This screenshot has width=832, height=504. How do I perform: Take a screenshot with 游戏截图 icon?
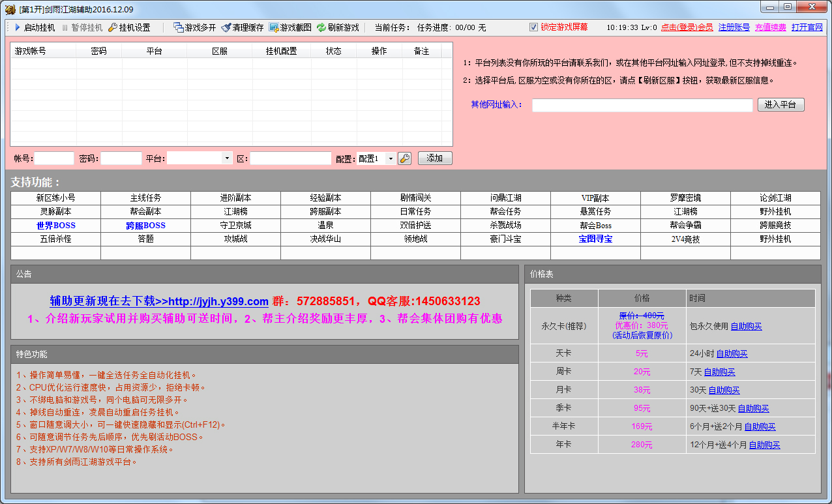pos(274,27)
